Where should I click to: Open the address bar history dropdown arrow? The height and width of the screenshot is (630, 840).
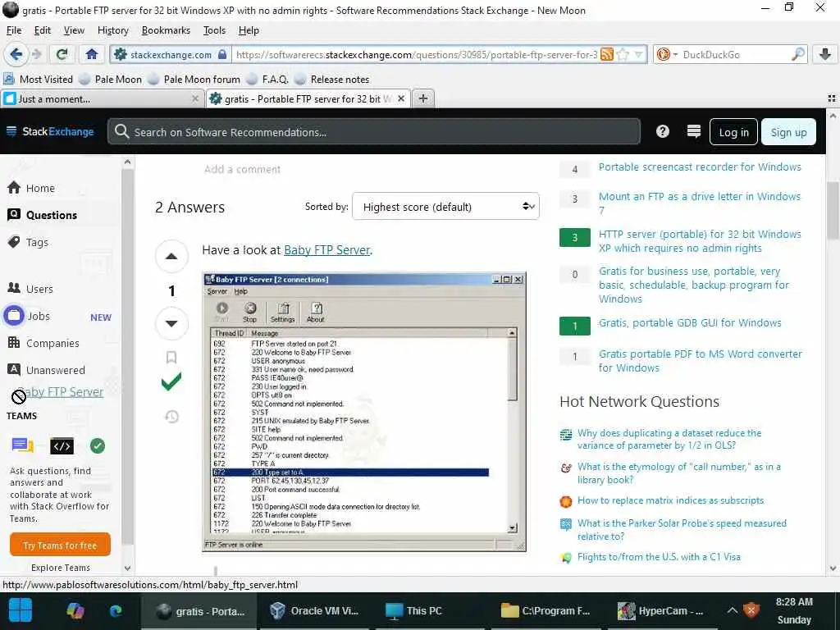coord(638,54)
